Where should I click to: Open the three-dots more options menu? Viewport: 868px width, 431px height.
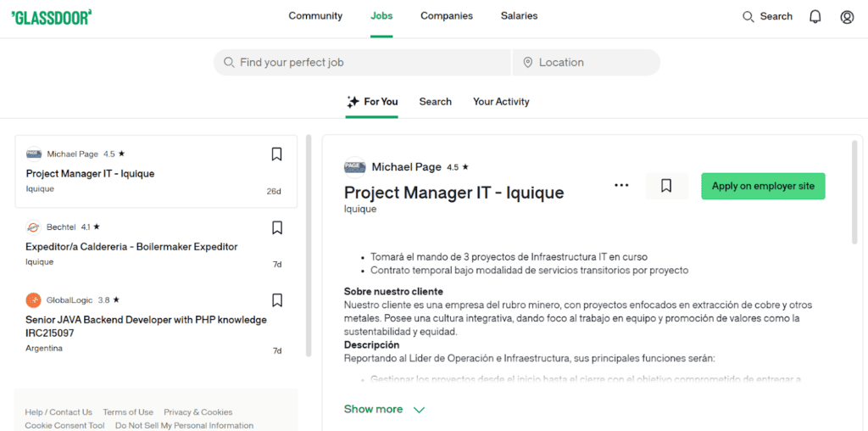point(621,186)
